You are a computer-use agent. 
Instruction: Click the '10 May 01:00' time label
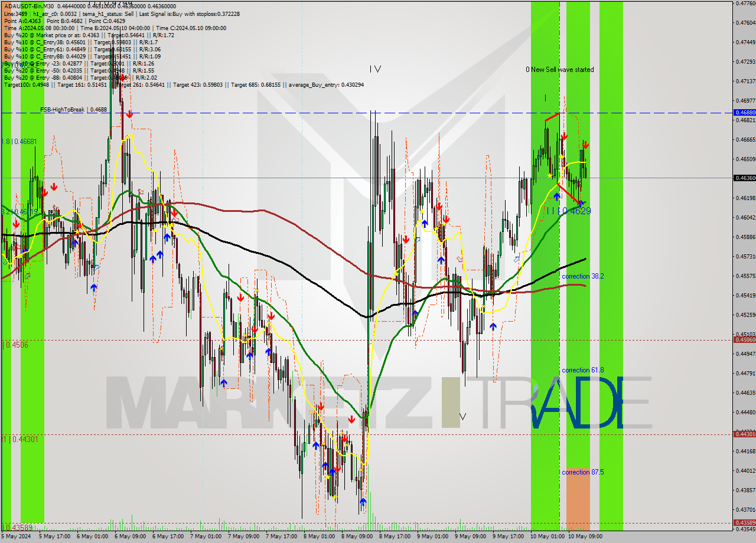tap(547, 537)
